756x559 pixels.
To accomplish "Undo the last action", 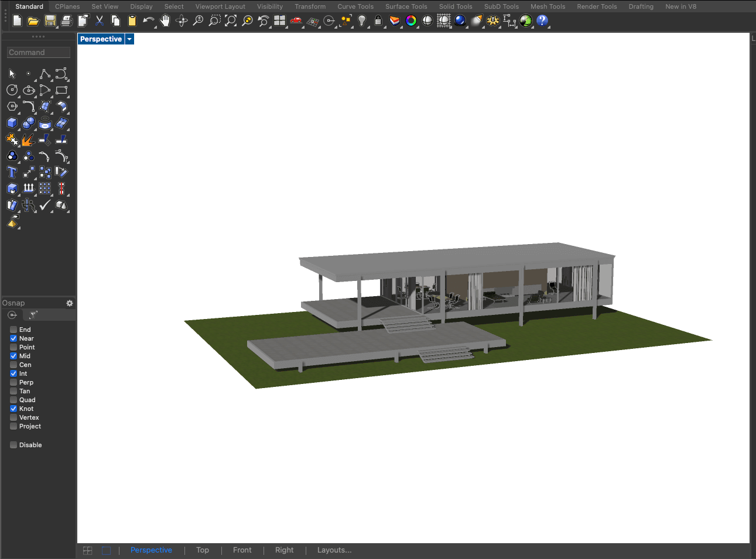I will (149, 21).
